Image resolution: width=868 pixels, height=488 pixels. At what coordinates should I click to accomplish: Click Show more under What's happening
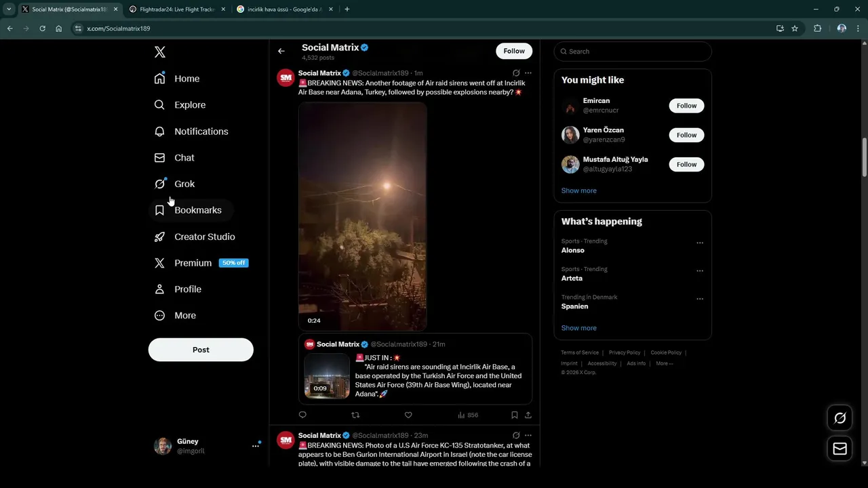point(579,328)
